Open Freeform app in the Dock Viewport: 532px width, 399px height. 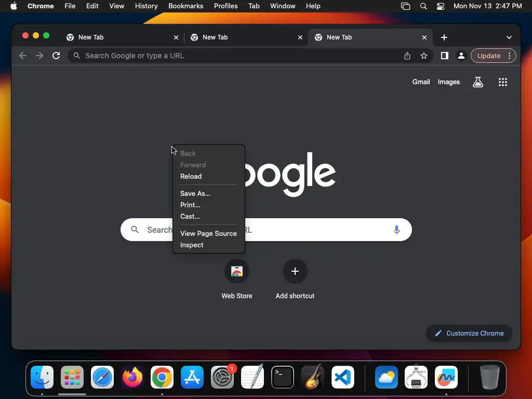tap(446, 377)
